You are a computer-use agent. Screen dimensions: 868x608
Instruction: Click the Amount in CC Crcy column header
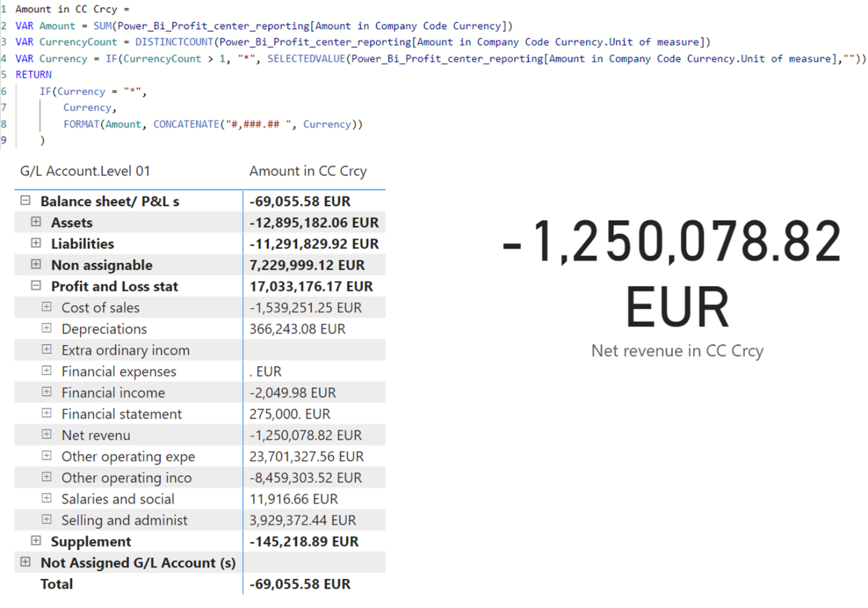[x=308, y=171]
